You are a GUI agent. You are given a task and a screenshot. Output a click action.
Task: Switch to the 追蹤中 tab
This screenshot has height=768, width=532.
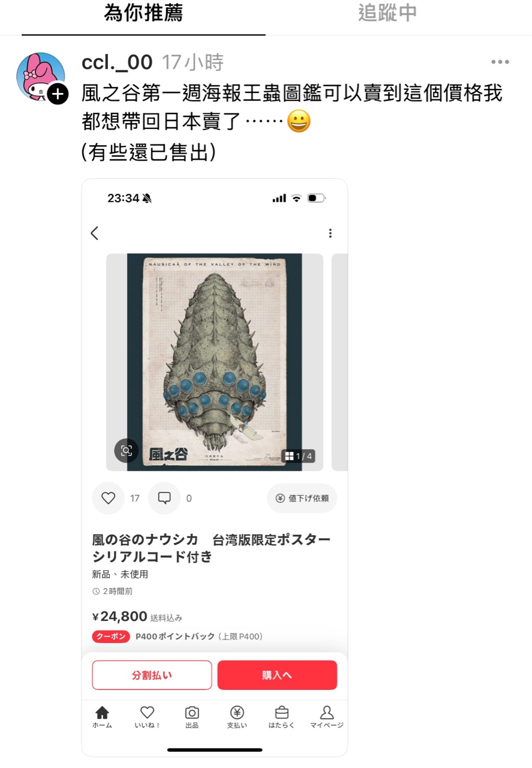tap(387, 13)
